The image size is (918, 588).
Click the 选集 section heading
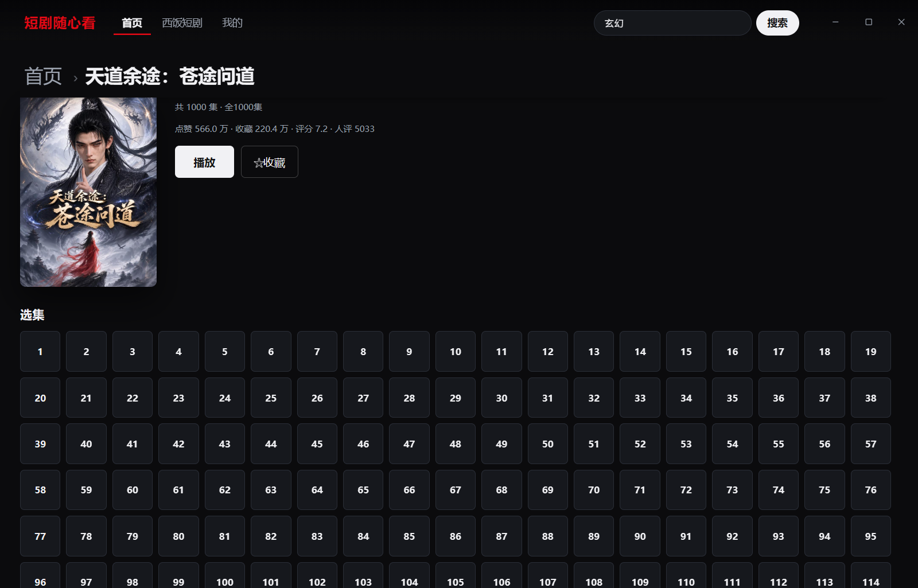tap(32, 315)
